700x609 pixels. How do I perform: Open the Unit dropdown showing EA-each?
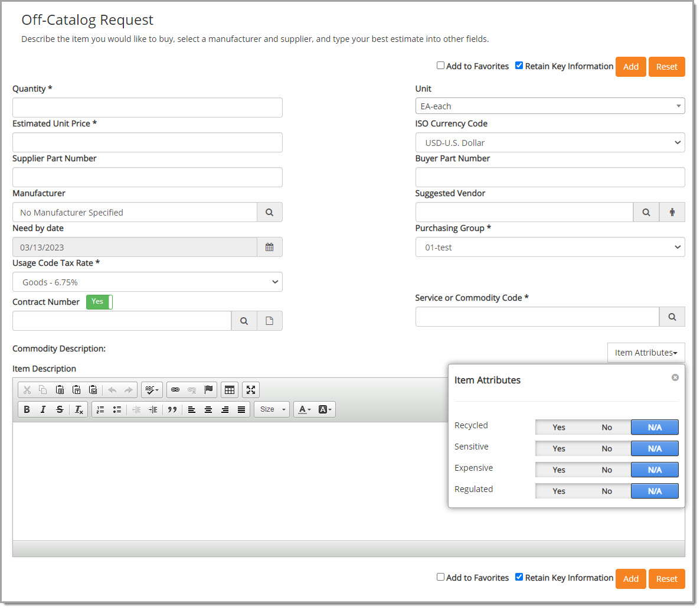(x=549, y=106)
